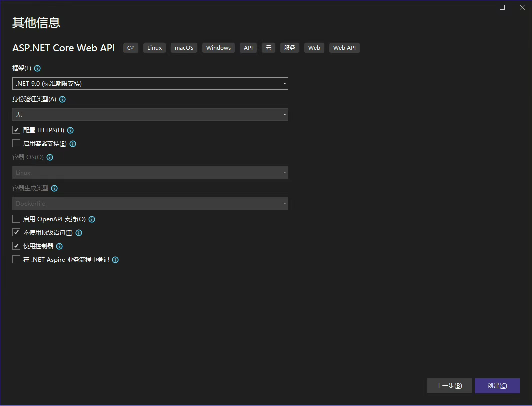This screenshot has width=532, height=406.
Task: Click the 服务 tag
Action: tap(289, 48)
